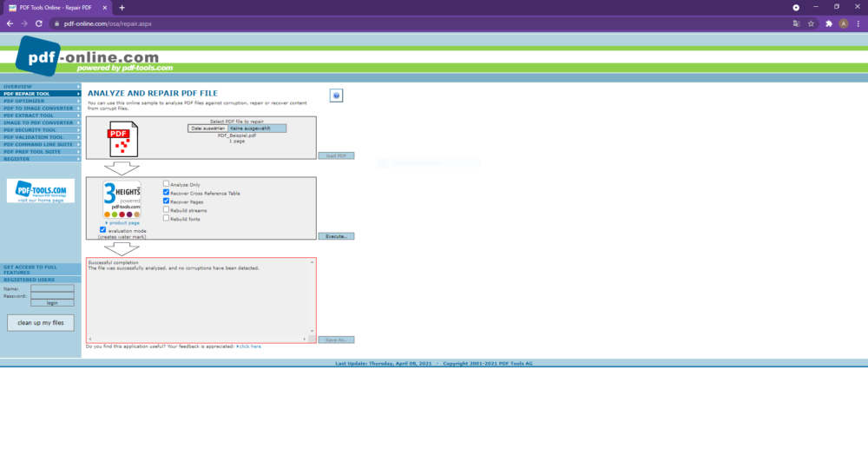The height and width of the screenshot is (475, 868).
Task: Click the browser forward arrow
Action: click(23, 23)
